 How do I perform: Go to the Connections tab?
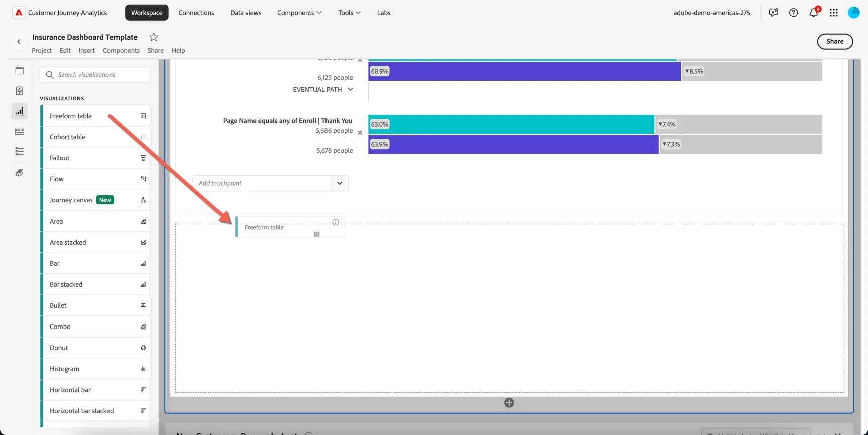[x=196, y=13]
